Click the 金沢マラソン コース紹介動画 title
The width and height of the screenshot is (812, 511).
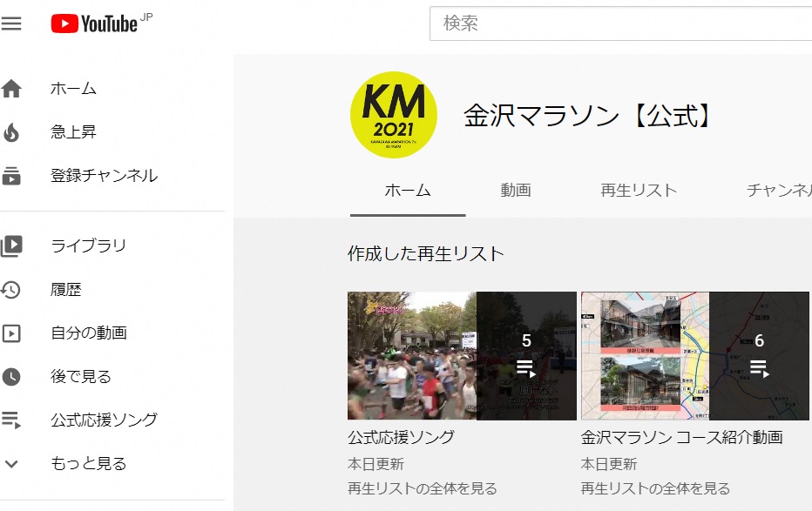(681, 438)
